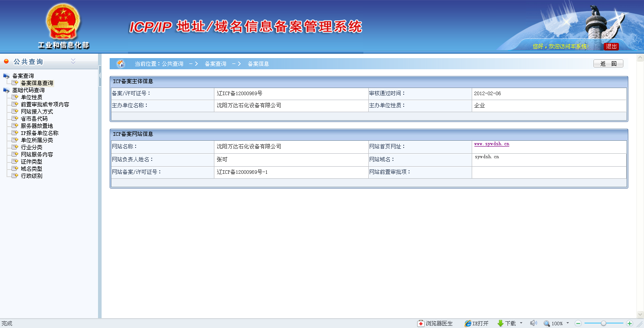Click the zoom in plus button

630,323
